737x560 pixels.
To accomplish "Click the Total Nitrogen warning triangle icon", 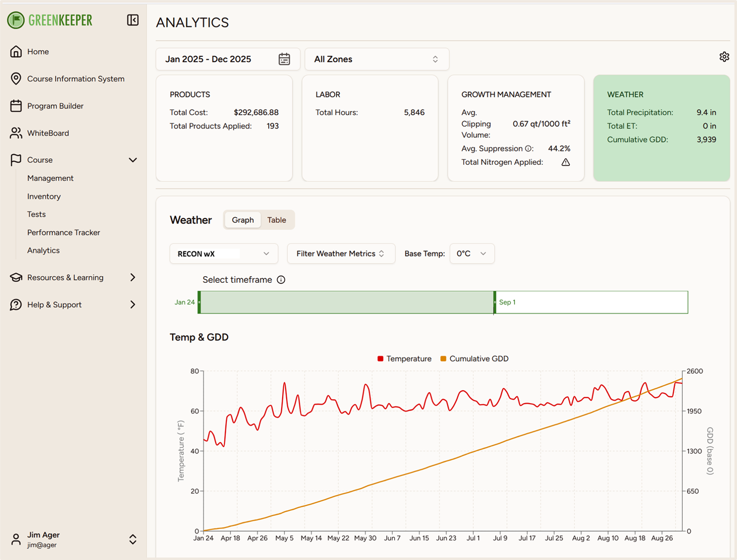I will (566, 162).
